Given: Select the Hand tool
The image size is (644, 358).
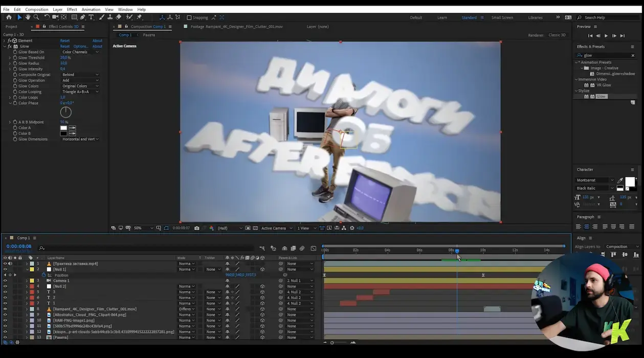Looking at the screenshot, I should (x=28, y=17).
